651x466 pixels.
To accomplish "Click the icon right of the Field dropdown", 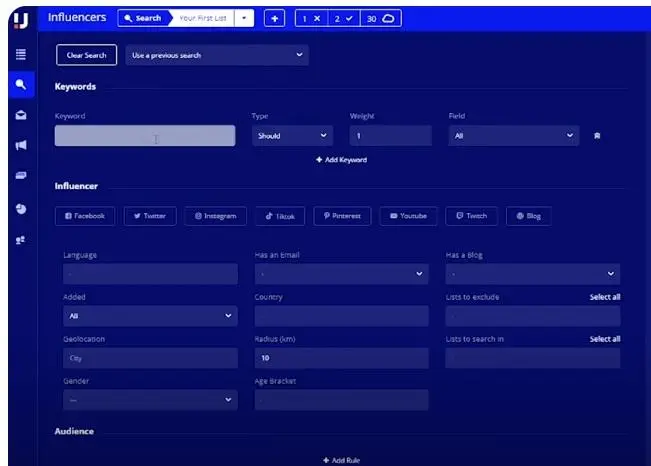I will coord(597,136).
